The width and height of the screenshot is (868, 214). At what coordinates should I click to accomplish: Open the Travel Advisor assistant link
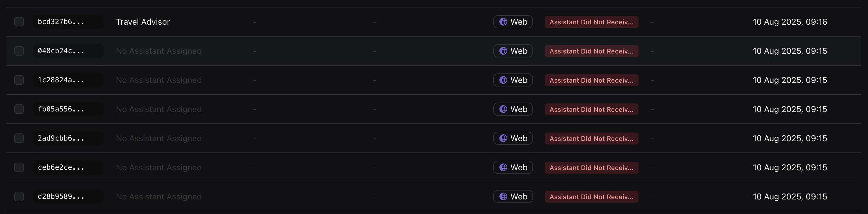[143, 22]
